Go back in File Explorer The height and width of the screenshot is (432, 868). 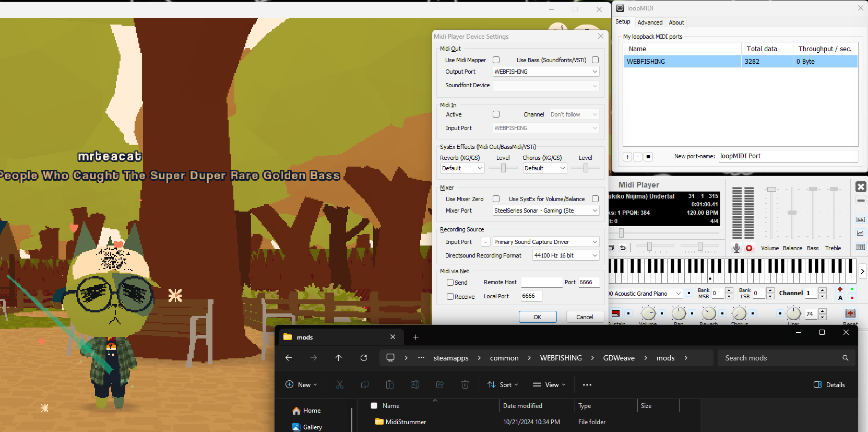289,358
